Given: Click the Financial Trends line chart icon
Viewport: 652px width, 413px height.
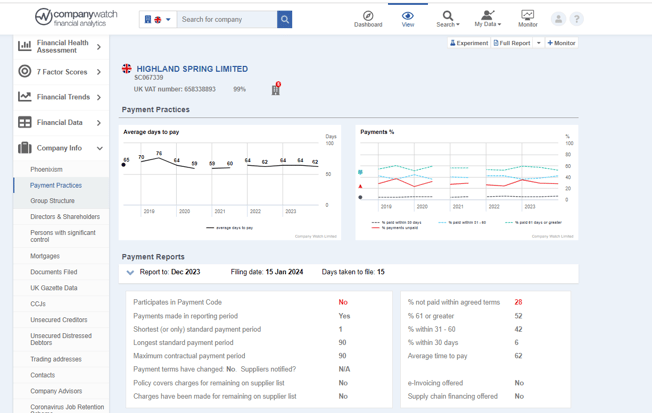Looking at the screenshot, I should [x=25, y=96].
